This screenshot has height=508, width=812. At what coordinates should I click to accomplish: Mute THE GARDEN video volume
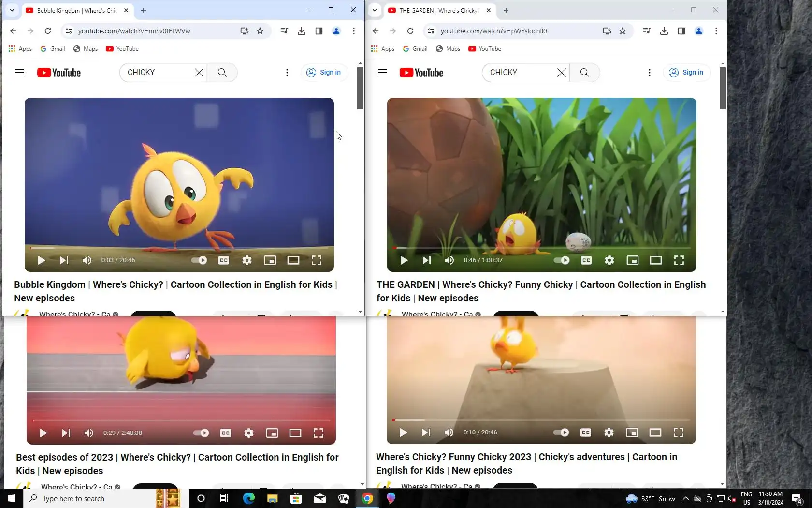(x=449, y=260)
